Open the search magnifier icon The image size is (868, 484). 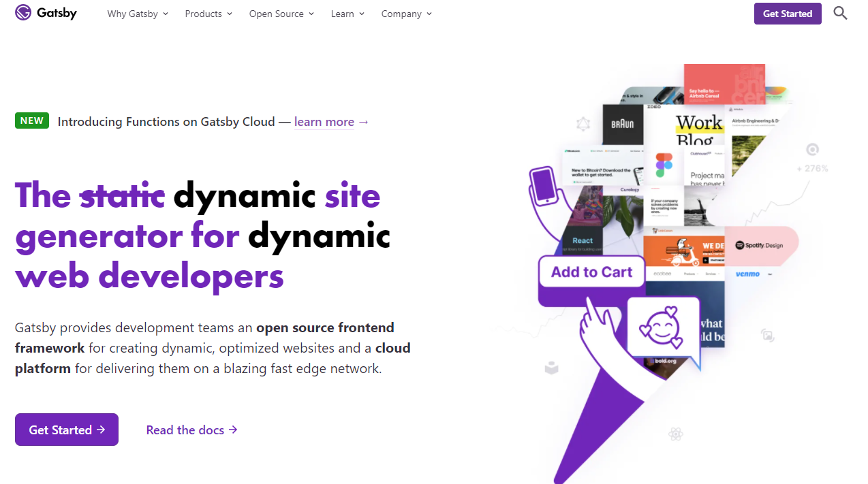click(x=840, y=13)
